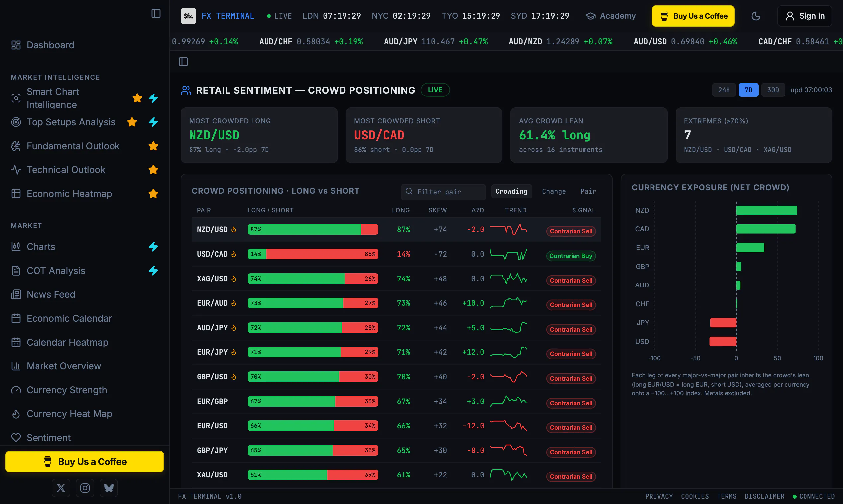The width and height of the screenshot is (843, 504).
Task: Click star next to Technical Outlook
Action: pos(153,169)
